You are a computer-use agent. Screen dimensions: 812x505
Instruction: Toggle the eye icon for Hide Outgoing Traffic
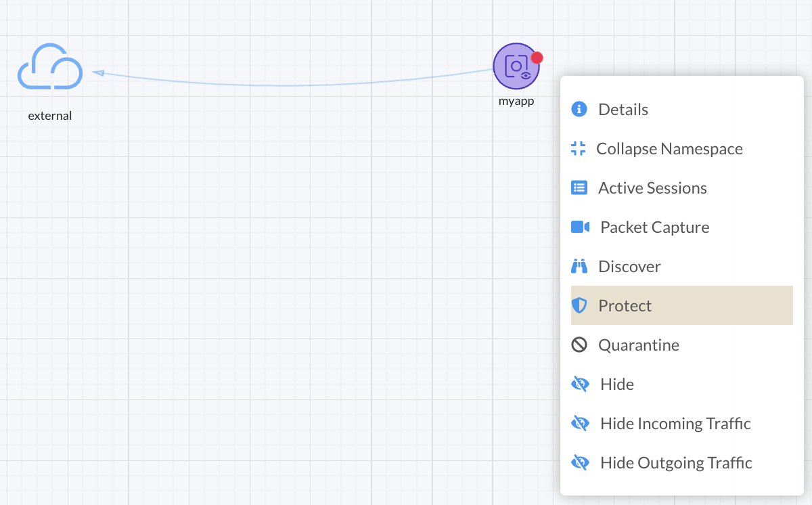pyautogui.click(x=580, y=462)
